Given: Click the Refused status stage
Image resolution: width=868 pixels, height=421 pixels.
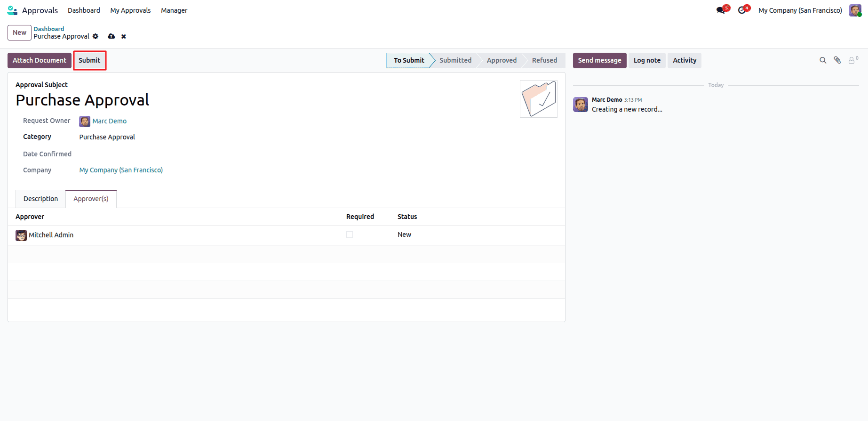Looking at the screenshot, I should [x=544, y=60].
